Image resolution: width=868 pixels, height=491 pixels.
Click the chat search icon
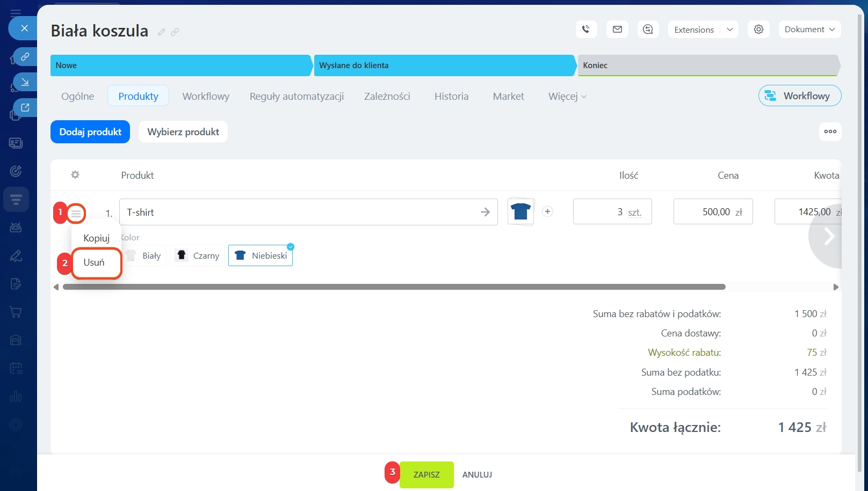click(x=648, y=30)
